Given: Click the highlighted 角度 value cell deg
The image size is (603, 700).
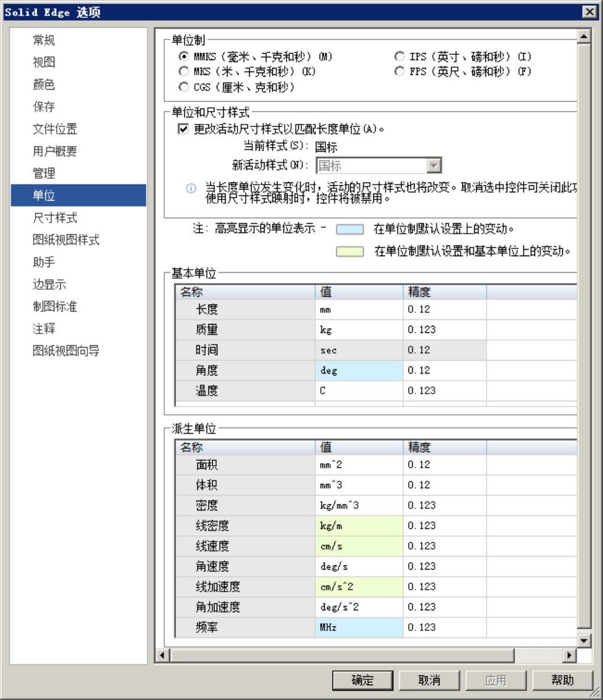Looking at the screenshot, I should [359, 371].
